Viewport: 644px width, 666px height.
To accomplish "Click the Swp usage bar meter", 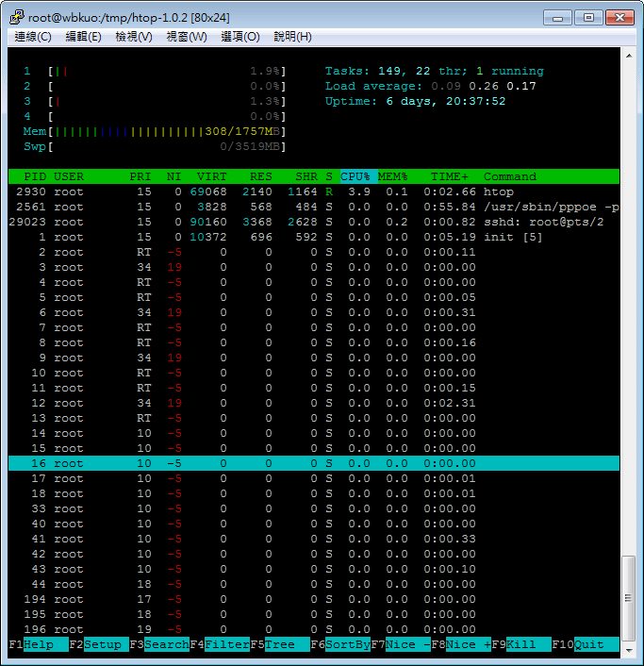I will click(155, 147).
